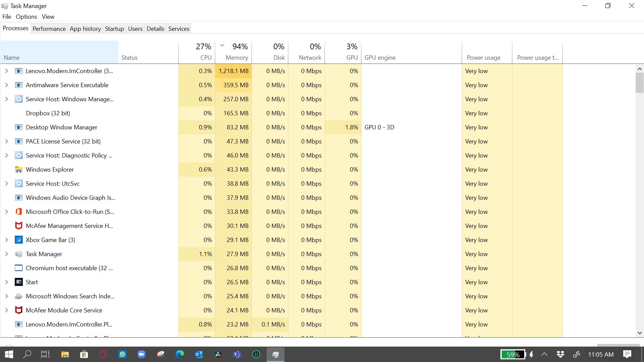Expand Microsoft Office Click-to-Run group

click(x=6, y=212)
